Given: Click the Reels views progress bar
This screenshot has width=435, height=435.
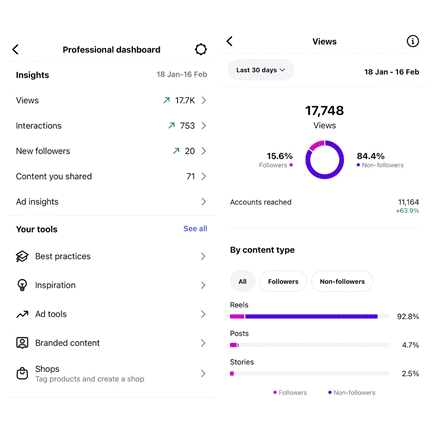Looking at the screenshot, I should (309, 316).
